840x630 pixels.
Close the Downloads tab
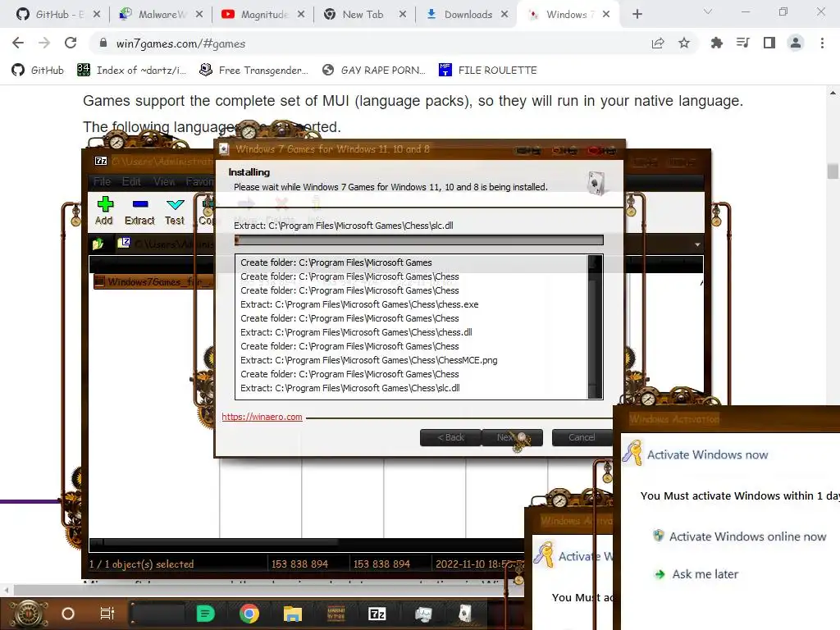point(504,15)
